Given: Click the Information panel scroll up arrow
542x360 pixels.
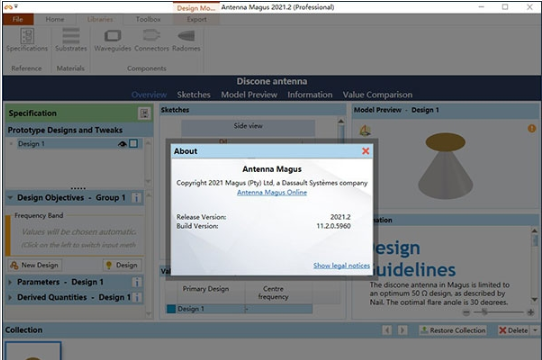Looking at the screenshot, I should [x=534, y=230].
